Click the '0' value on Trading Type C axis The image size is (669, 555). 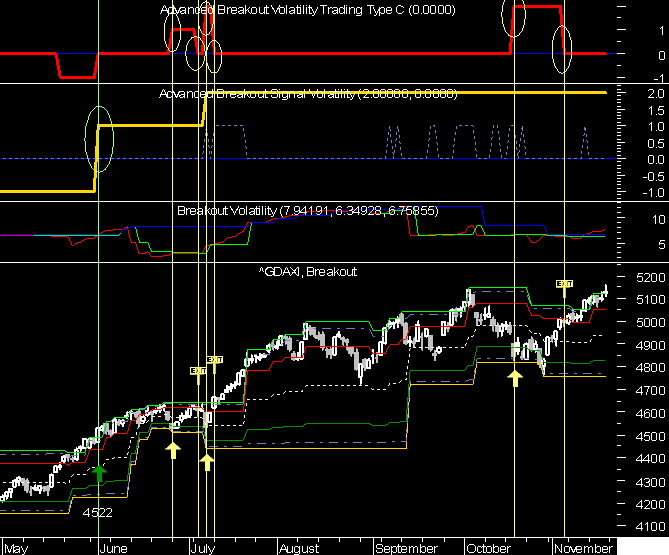pyautogui.click(x=662, y=55)
